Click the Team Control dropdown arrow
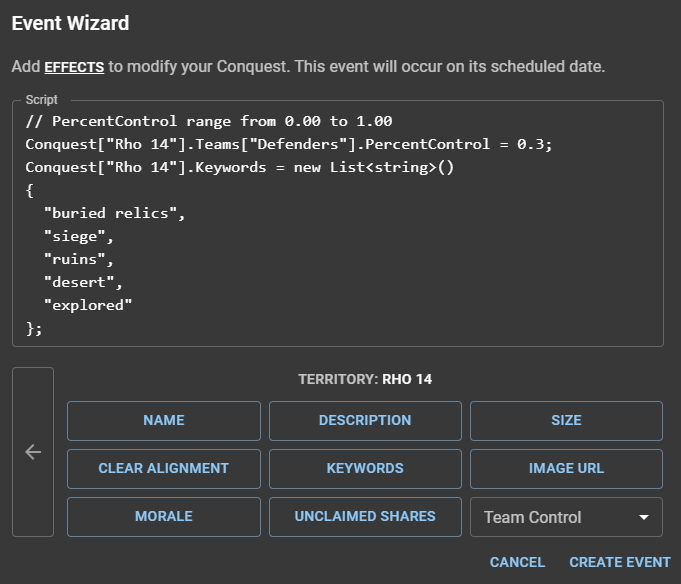 click(x=641, y=517)
